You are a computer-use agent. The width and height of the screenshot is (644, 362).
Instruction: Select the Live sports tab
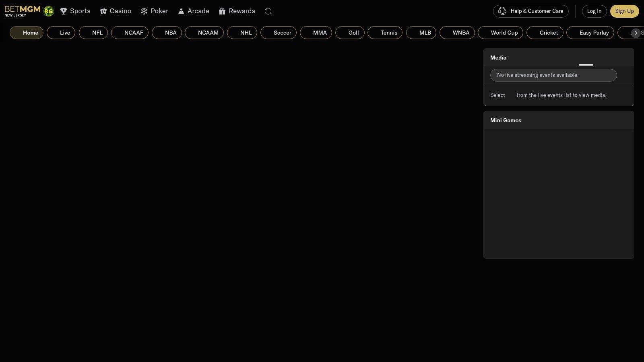[61, 33]
